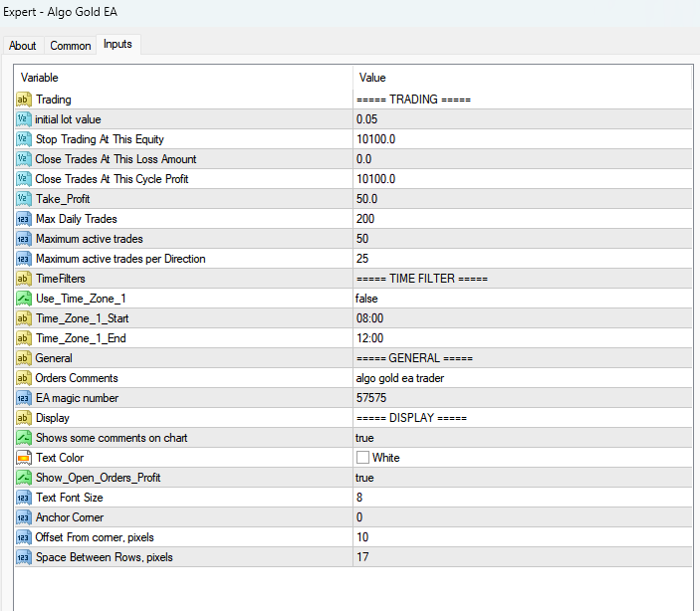The image size is (700, 611).
Task: Toggle Show_Open_Orders_Profit true value
Action: [x=364, y=478]
